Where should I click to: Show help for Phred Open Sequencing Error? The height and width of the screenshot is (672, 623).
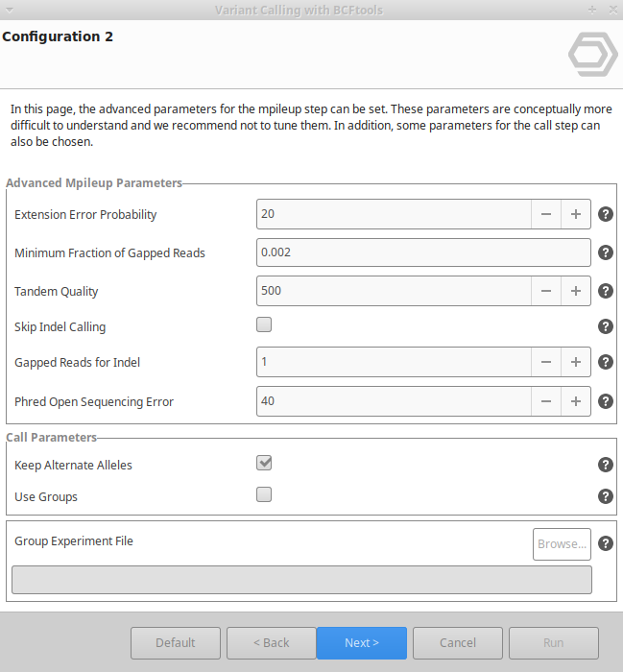click(x=606, y=401)
